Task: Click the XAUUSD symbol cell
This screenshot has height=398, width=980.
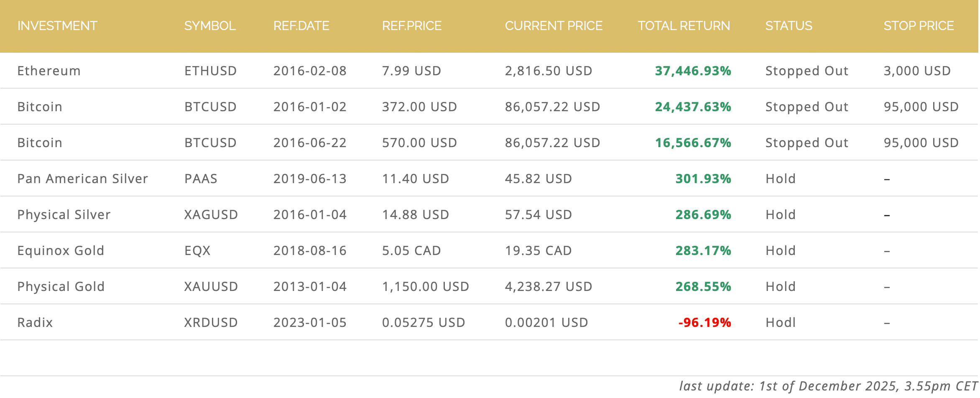Action: click(x=211, y=287)
